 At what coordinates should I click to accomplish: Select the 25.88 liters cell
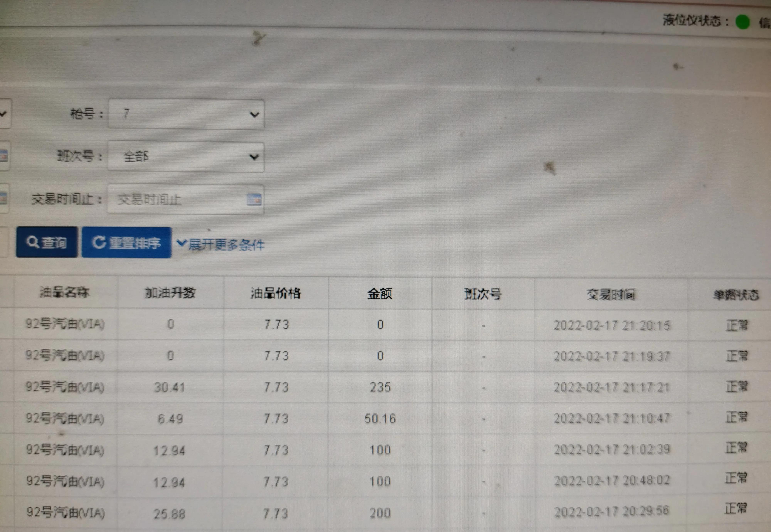pyautogui.click(x=169, y=514)
